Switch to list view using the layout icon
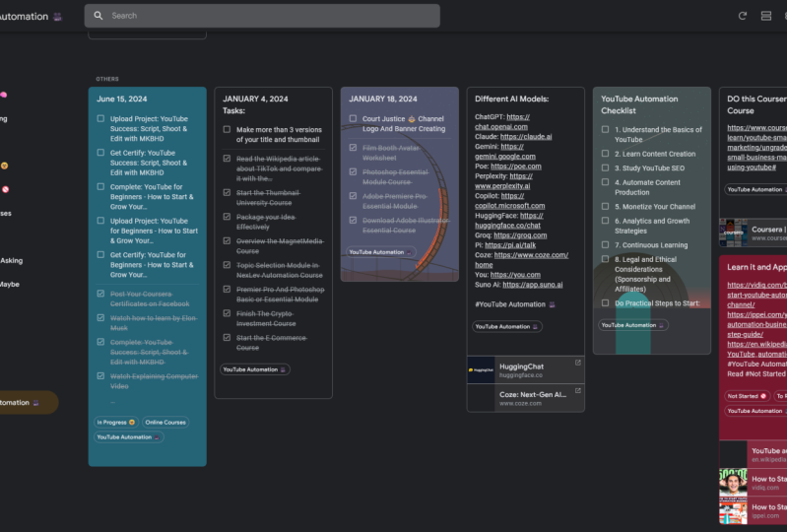 (x=766, y=16)
